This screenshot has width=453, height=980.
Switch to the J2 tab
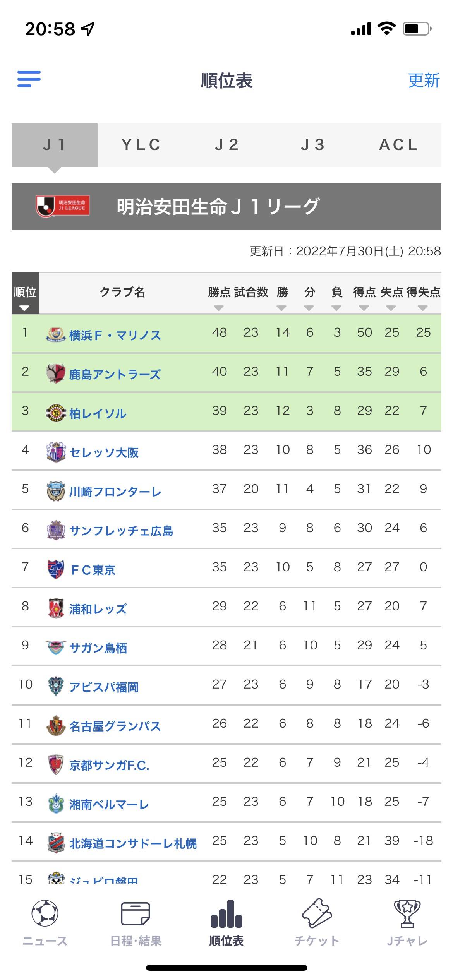226,145
